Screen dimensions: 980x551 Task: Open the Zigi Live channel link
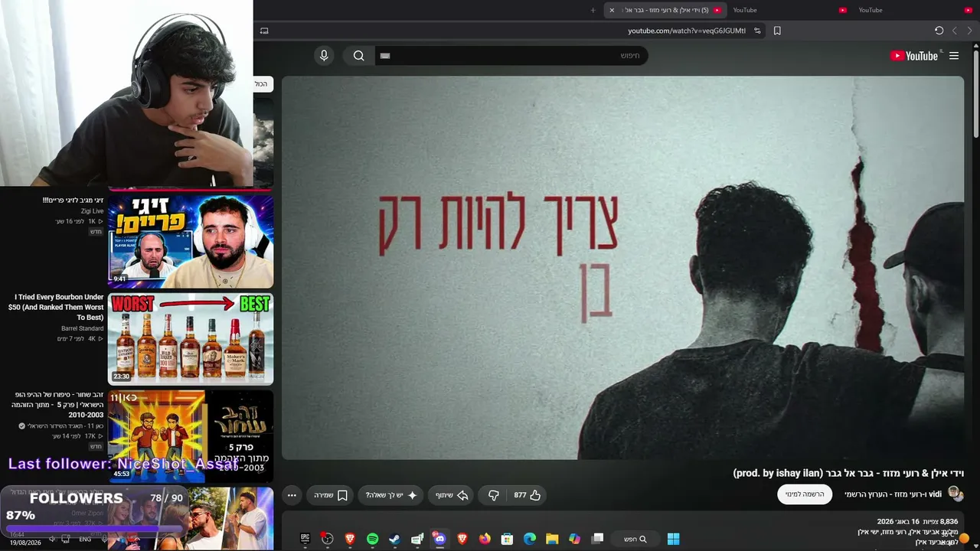click(92, 211)
